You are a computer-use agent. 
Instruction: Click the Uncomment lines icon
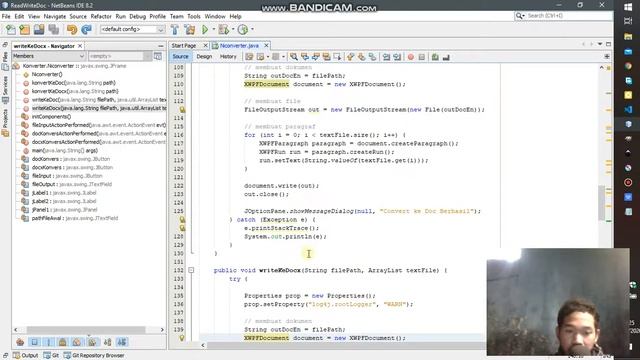click(446, 57)
